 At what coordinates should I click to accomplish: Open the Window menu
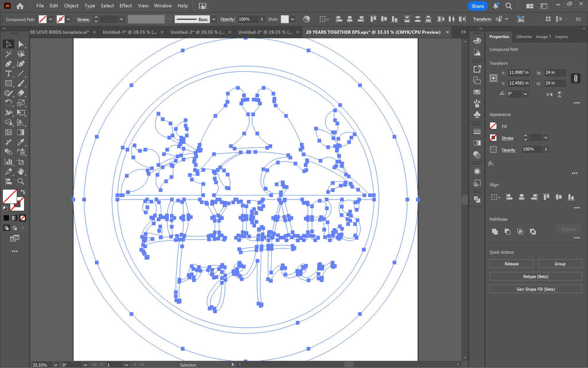(x=163, y=6)
